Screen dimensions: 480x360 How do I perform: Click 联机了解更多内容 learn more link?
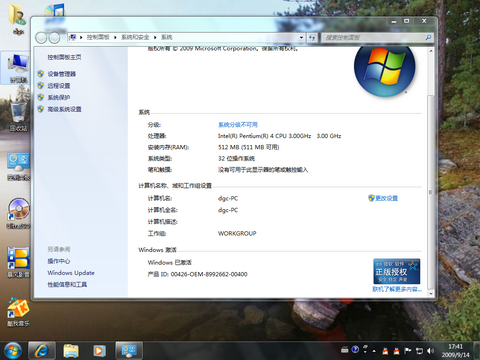point(397,289)
